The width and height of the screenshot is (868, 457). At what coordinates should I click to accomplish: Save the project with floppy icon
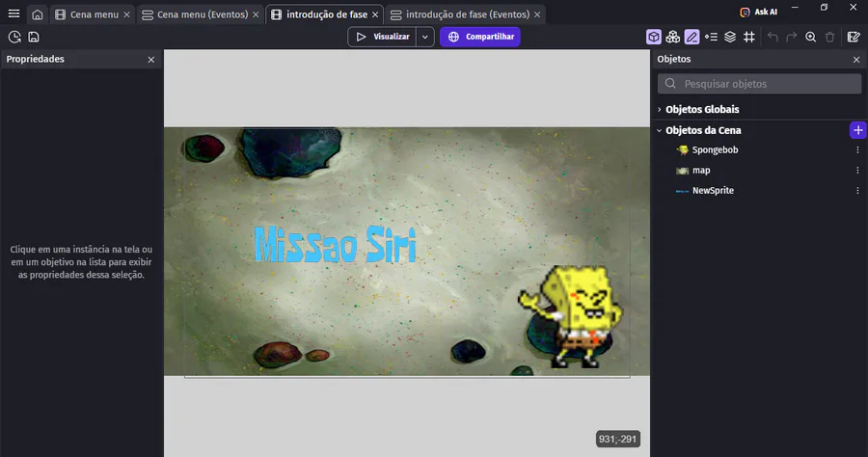pos(34,37)
